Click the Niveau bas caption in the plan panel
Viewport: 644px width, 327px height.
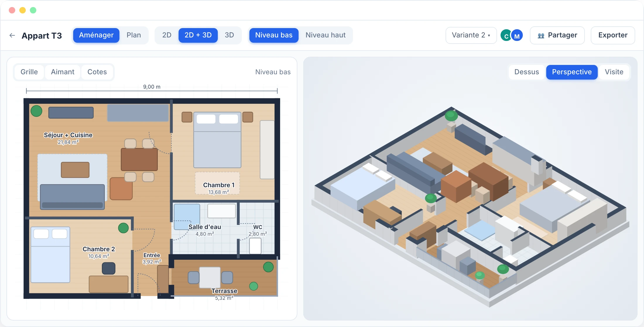273,72
